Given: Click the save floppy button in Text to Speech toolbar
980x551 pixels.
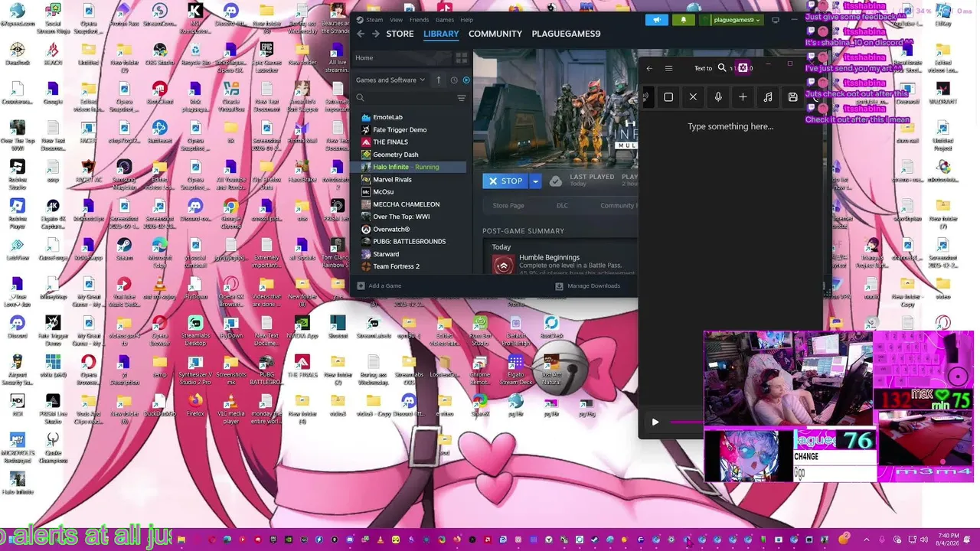Looking at the screenshot, I should click(x=792, y=97).
